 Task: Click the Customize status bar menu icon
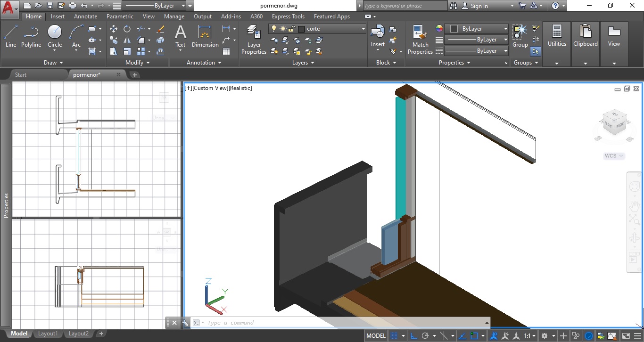point(637,336)
